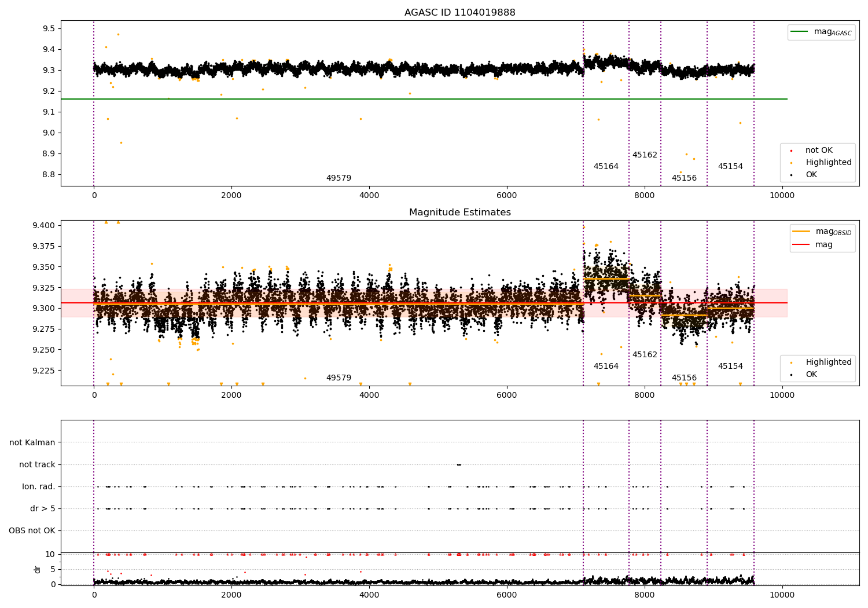Viewport: 868px width, 608px height.
Task: Click the 9.250 y-axis tick label
Action: tap(45, 350)
